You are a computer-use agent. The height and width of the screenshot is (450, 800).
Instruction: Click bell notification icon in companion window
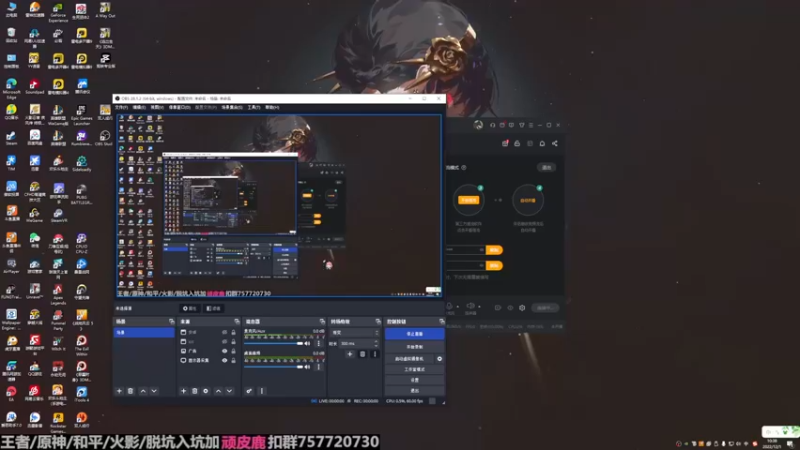pos(542,143)
